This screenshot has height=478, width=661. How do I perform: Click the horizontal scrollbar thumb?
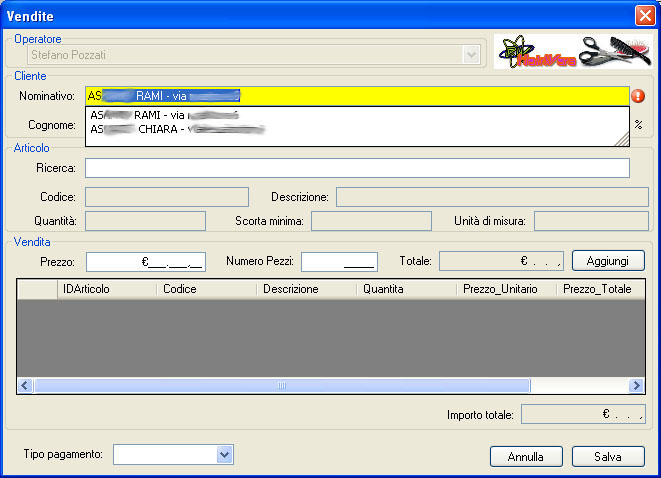click(282, 385)
